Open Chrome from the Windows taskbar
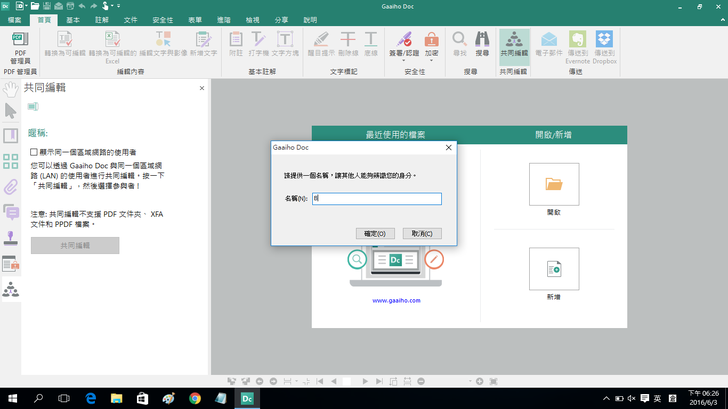This screenshot has height=409, width=728. click(194, 398)
